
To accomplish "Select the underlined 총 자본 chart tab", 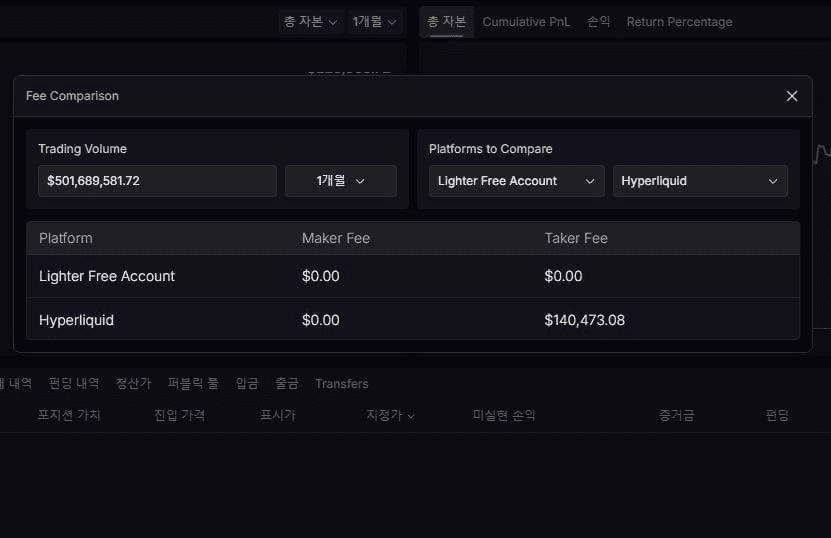I will point(446,22).
